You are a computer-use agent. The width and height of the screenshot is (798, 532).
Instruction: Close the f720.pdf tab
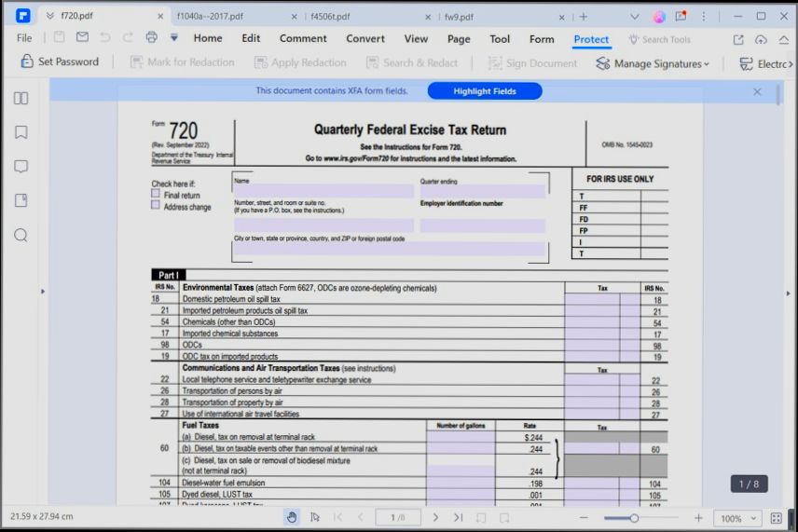click(x=160, y=16)
